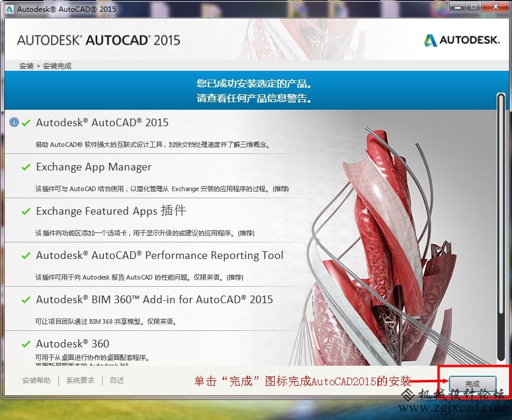Open the 安装帮助 link
The width and height of the screenshot is (512, 420).
click(37, 380)
